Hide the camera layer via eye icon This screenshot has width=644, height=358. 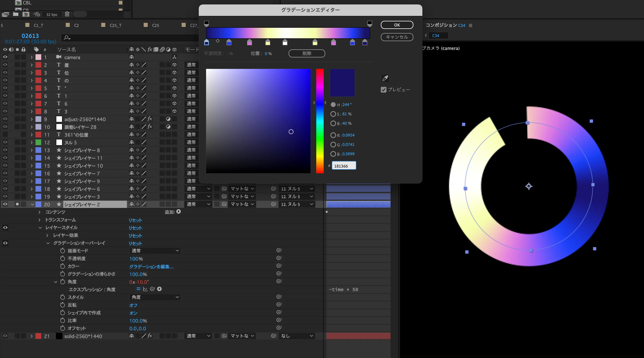pyautogui.click(x=5, y=57)
